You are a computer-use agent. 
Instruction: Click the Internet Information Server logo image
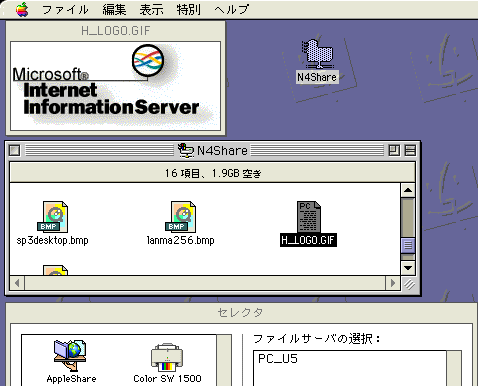[x=115, y=86]
